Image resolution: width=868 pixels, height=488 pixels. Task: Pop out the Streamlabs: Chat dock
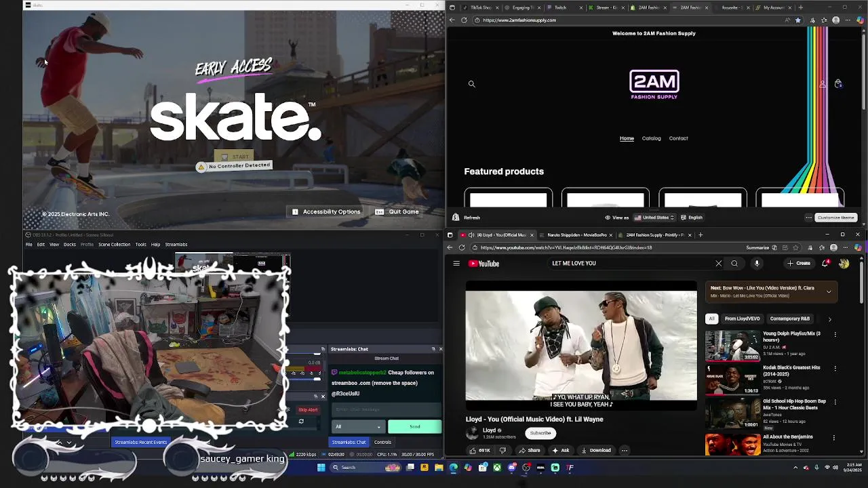433,349
